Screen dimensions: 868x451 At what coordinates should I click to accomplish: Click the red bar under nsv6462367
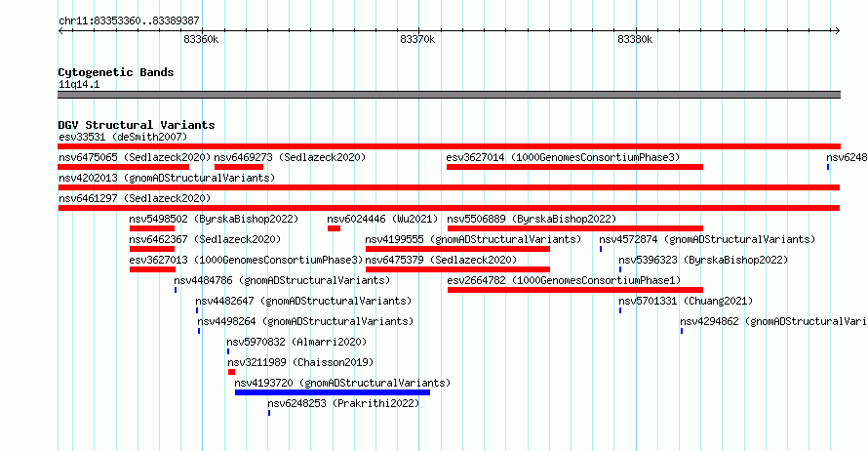click(x=152, y=249)
